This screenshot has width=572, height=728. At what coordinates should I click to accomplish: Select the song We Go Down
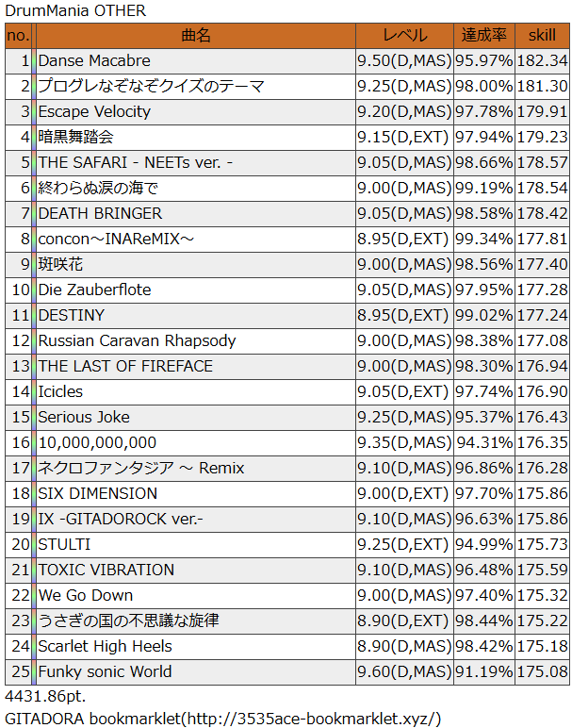(86, 596)
